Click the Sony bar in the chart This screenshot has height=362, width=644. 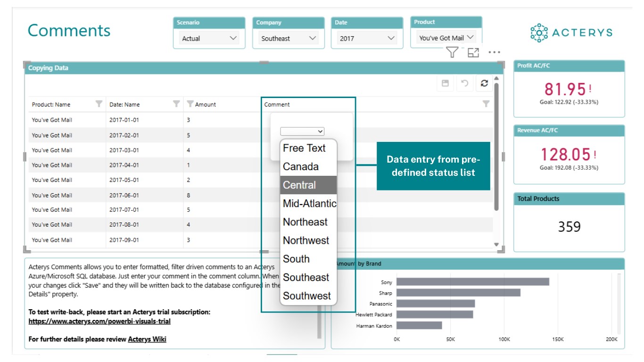473,282
